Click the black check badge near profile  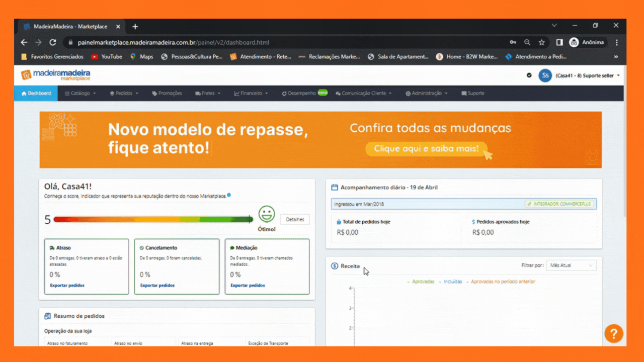tap(529, 75)
